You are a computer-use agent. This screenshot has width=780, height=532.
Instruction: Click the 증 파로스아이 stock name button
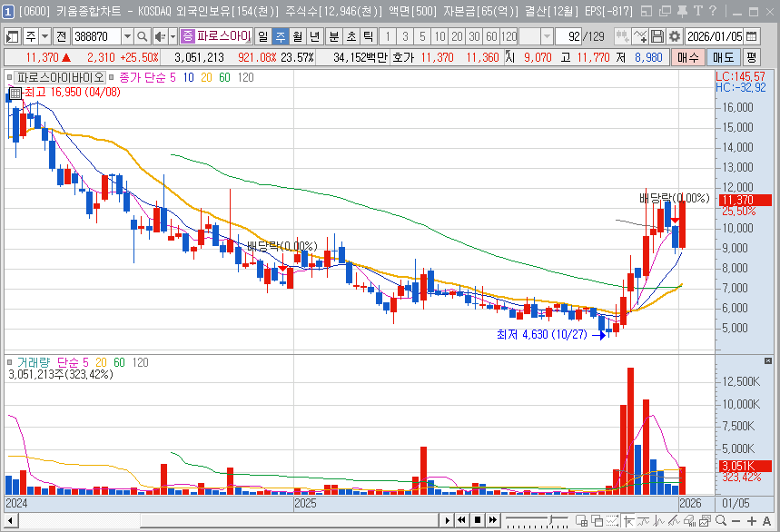pos(216,36)
